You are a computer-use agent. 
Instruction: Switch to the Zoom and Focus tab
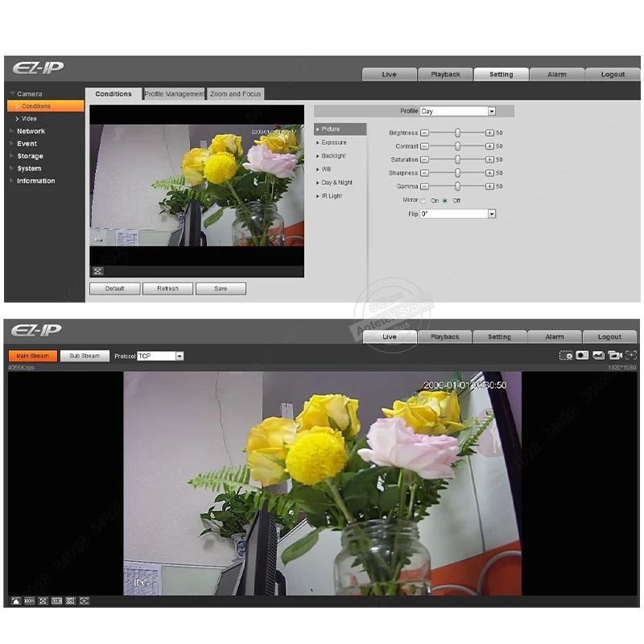[236, 94]
